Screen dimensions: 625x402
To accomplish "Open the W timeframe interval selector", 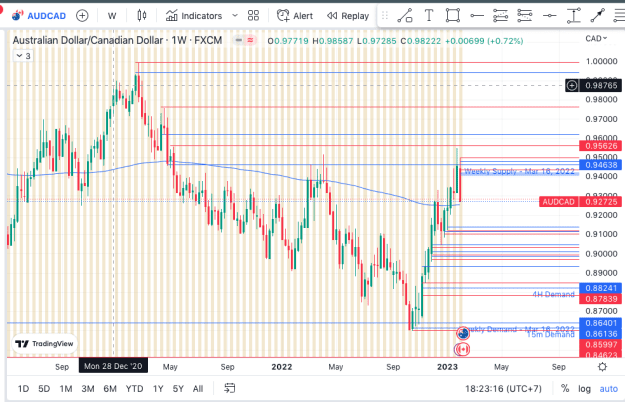I will 112,16.
